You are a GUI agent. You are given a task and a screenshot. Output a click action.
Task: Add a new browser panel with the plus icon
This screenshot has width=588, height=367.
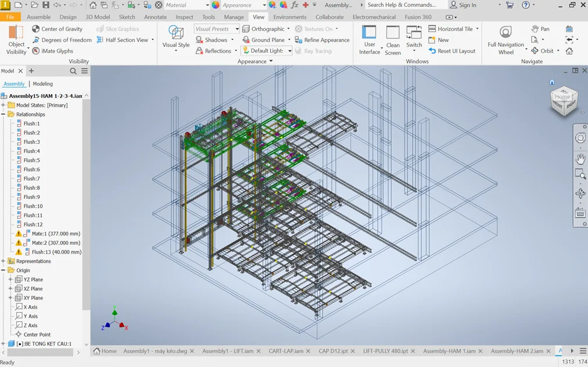click(x=31, y=71)
